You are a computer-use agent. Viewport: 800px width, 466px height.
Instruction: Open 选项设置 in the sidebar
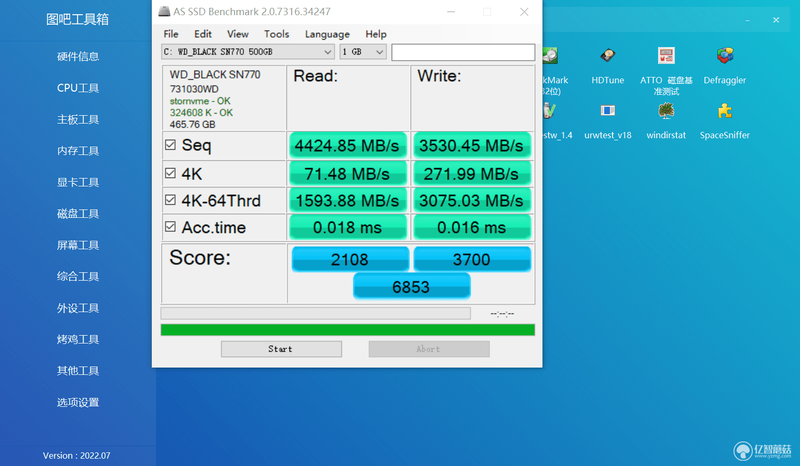coord(78,402)
